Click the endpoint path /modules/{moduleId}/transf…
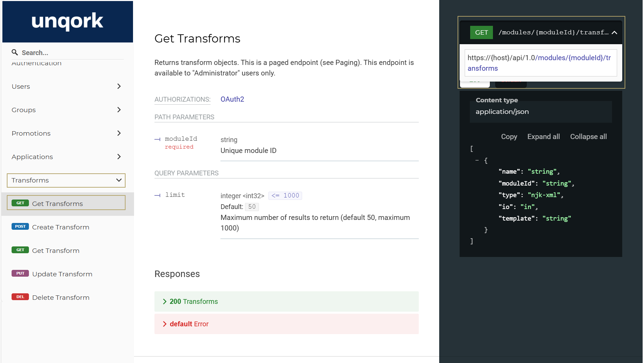This screenshot has height=363, width=644. [x=554, y=33]
